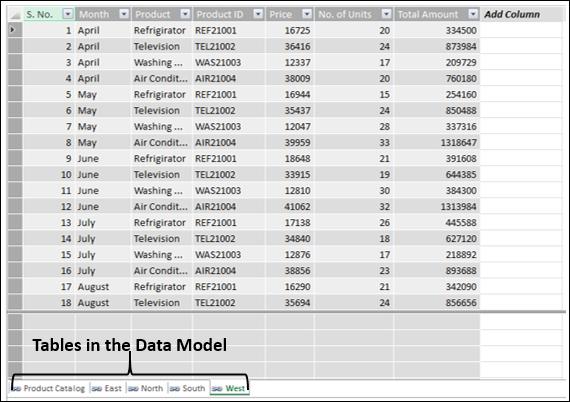Click price cell 17138
The image size is (570, 402).
point(290,222)
